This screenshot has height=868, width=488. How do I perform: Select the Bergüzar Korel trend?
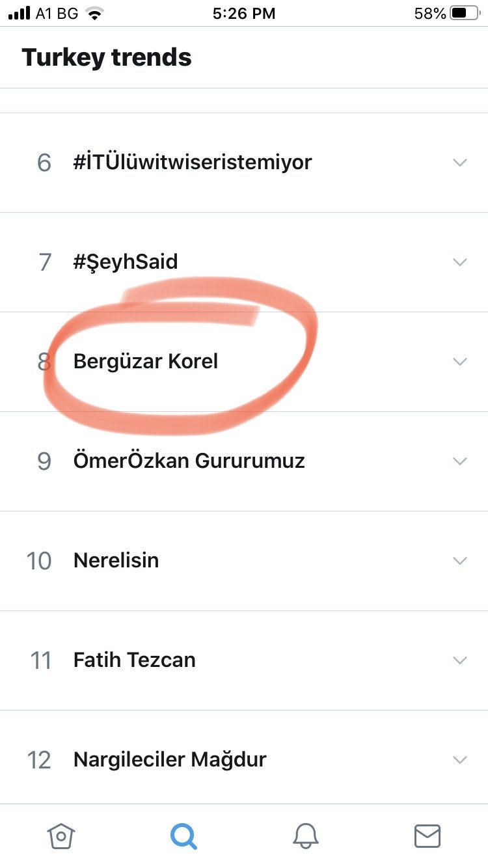click(146, 361)
